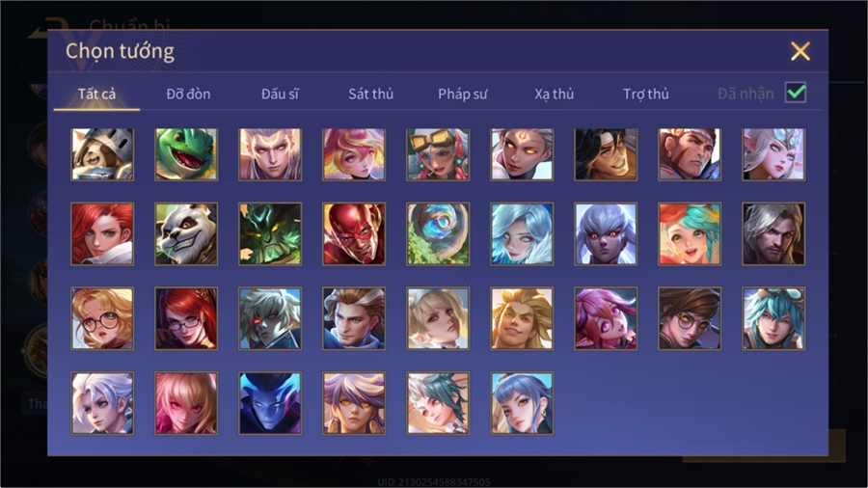Switch to the Đấu sĩ tab
The image size is (868, 488).
click(x=280, y=95)
